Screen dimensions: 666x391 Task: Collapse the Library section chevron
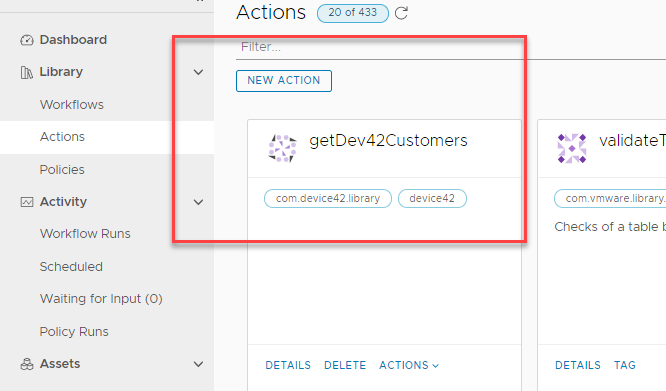[198, 72]
